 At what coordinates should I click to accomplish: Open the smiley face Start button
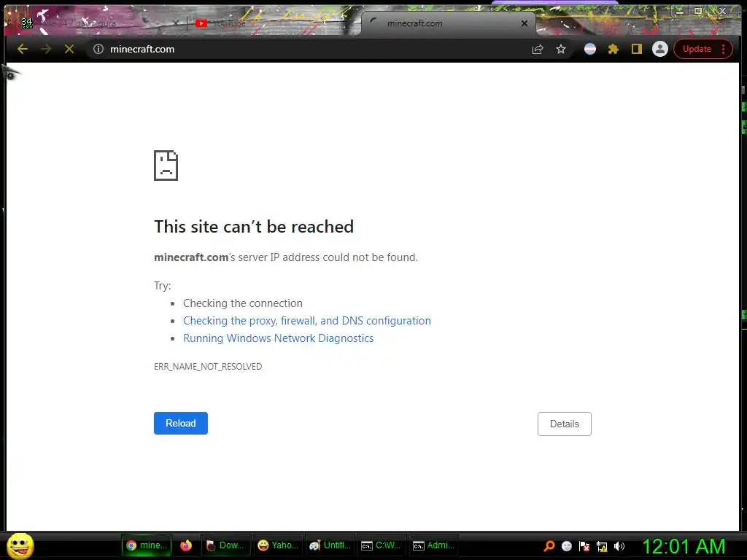(x=20, y=545)
